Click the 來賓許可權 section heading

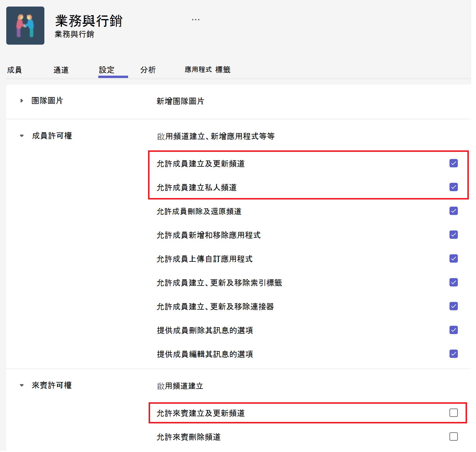point(52,385)
